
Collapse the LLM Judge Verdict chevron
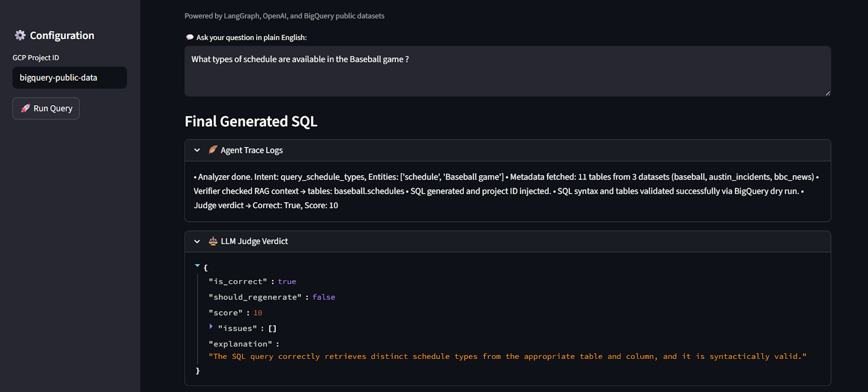point(197,241)
